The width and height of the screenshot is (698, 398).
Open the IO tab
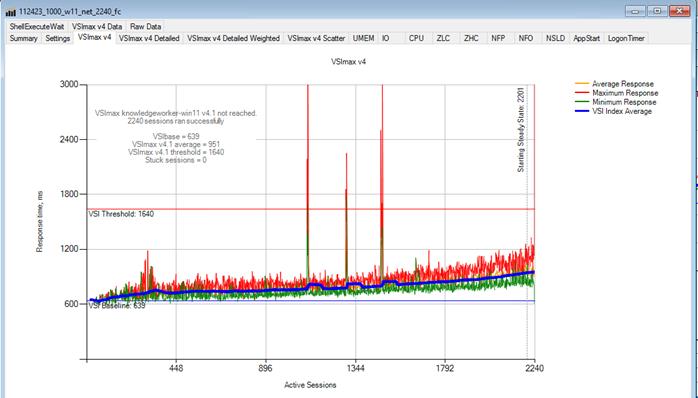[x=386, y=38]
